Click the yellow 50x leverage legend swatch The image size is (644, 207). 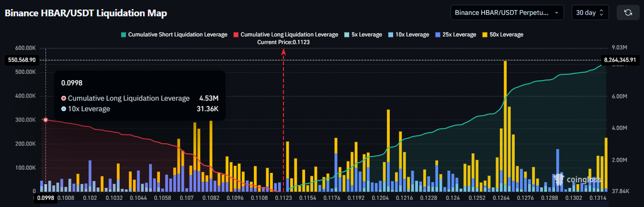(x=485, y=34)
